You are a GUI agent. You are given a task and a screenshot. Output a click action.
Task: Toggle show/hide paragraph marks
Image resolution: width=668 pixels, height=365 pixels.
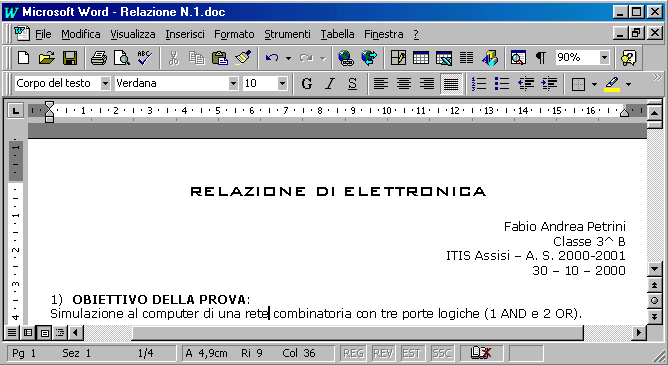541,57
